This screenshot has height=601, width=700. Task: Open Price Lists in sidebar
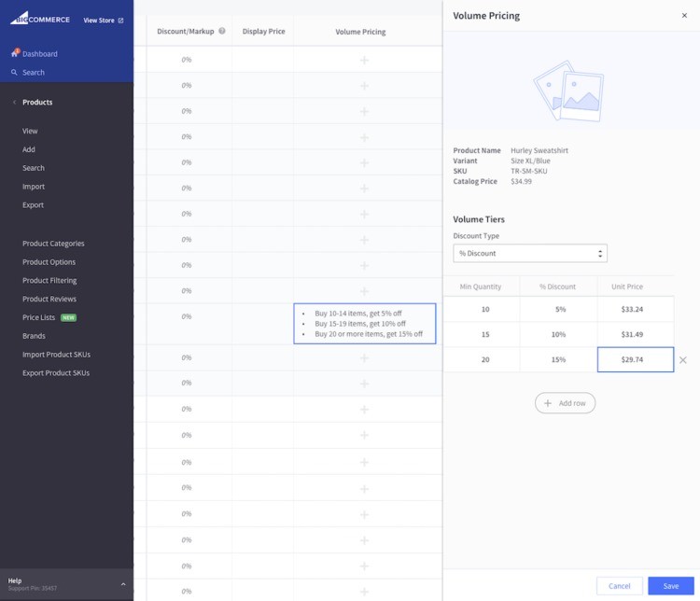(x=39, y=317)
